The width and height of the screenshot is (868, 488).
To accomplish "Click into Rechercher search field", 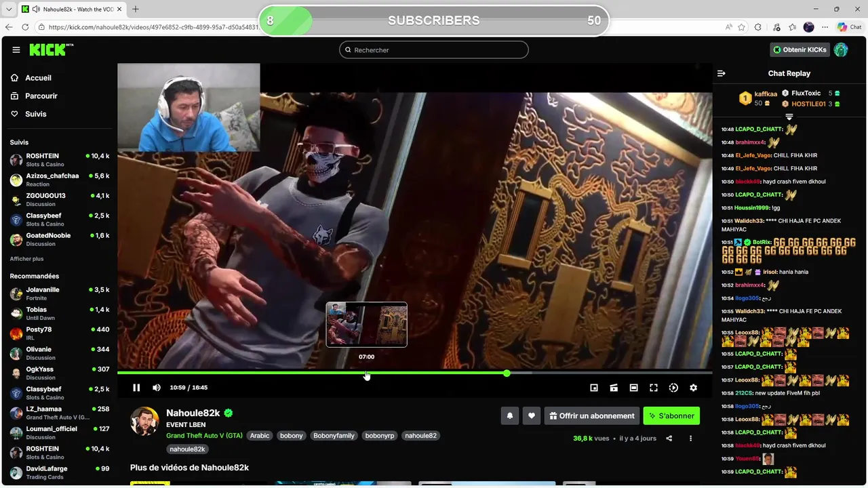I will (434, 49).
